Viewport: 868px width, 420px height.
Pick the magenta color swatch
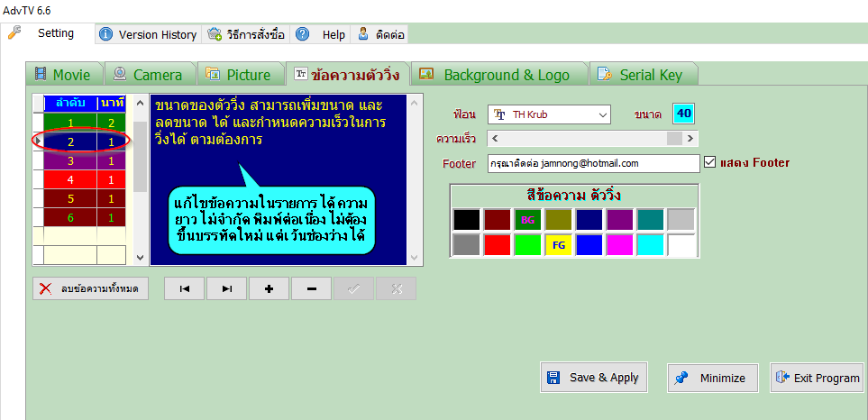click(620, 245)
